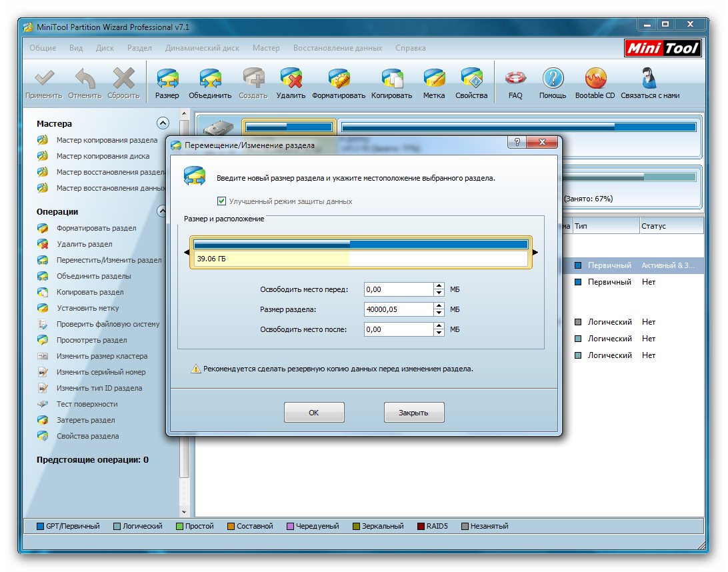Select the Delete (Удалить) partition icon

click(x=291, y=83)
